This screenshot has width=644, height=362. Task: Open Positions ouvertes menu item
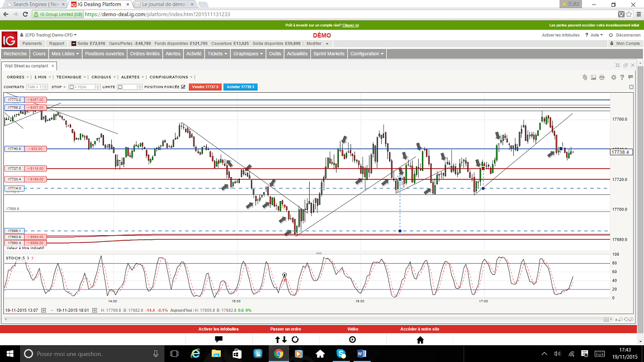105,54
